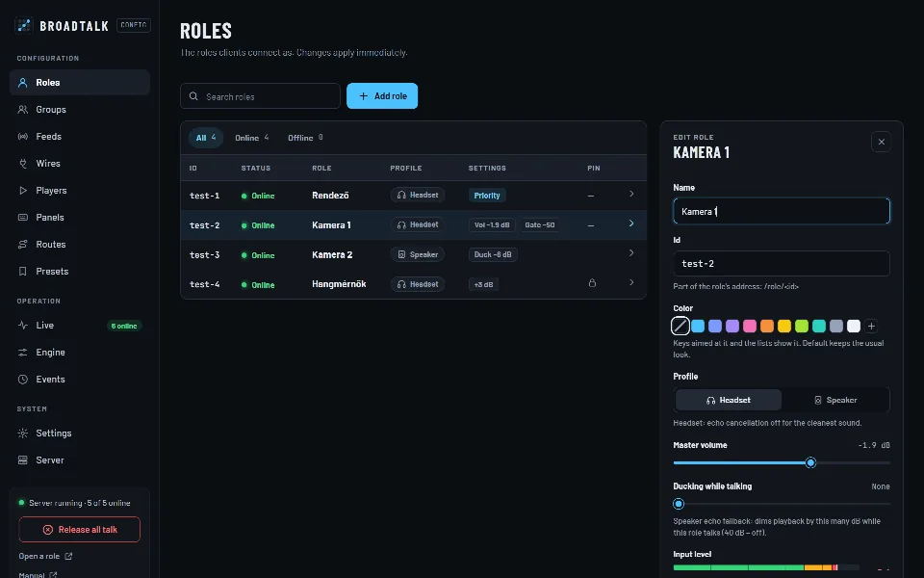
Task: Click chevron on Kamera 1 row
Action: 631,223
